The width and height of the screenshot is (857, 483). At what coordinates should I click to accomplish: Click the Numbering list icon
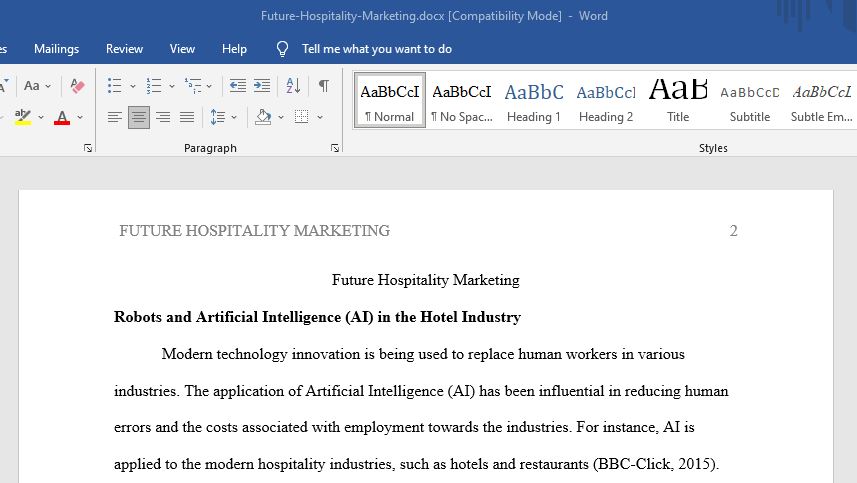[x=154, y=86]
